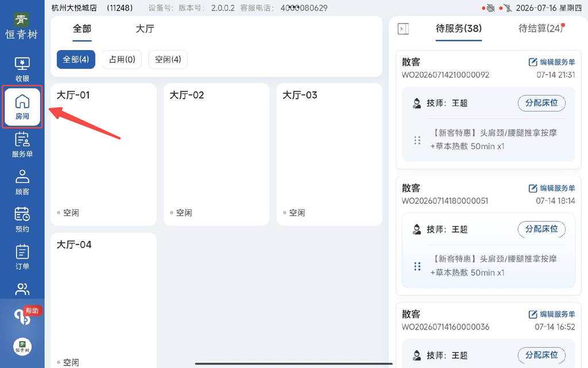The width and height of the screenshot is (588, 368).
Task: Switch to the 大厅 area tab
Action: (145, 29)
